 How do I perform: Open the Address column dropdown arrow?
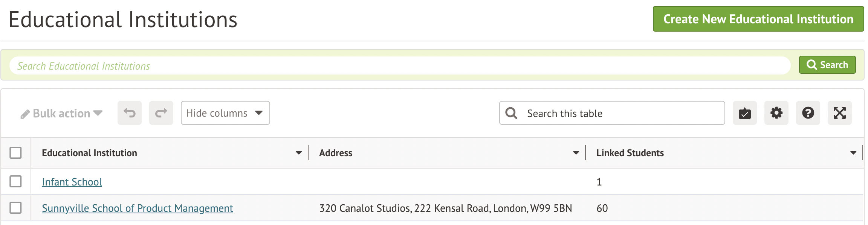(x=576, y=153)
